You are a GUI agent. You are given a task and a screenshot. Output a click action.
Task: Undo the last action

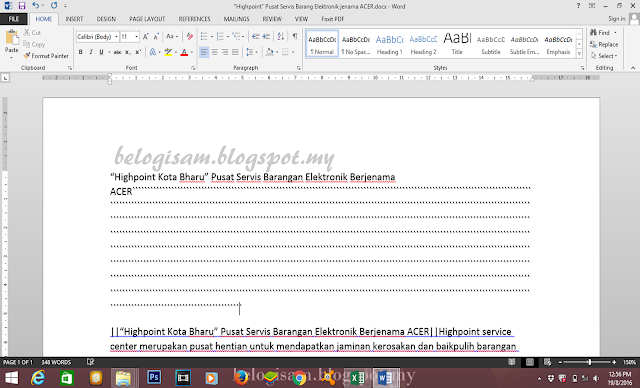tap(36, 6)
